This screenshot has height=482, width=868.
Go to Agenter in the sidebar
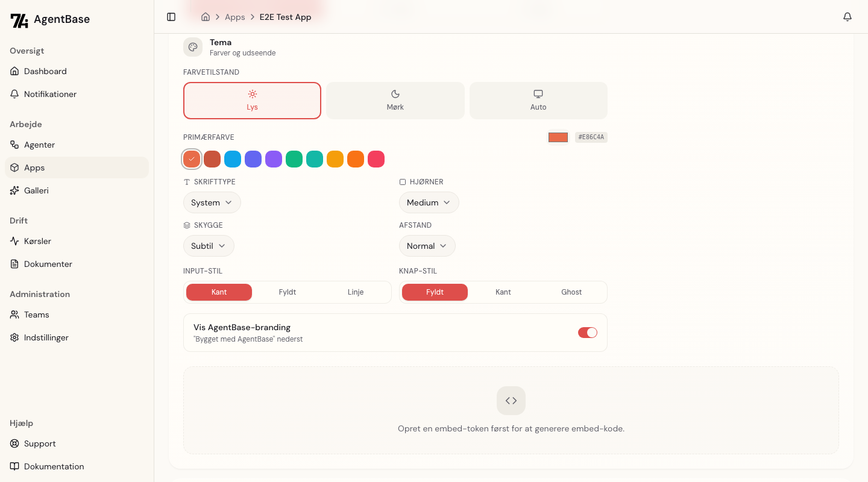[39, 145]
